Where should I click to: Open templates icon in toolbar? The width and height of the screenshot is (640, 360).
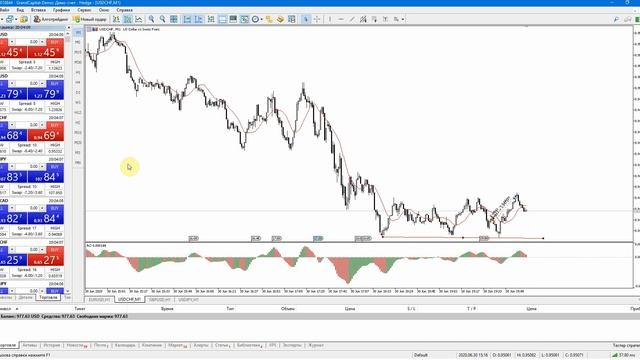269,19
